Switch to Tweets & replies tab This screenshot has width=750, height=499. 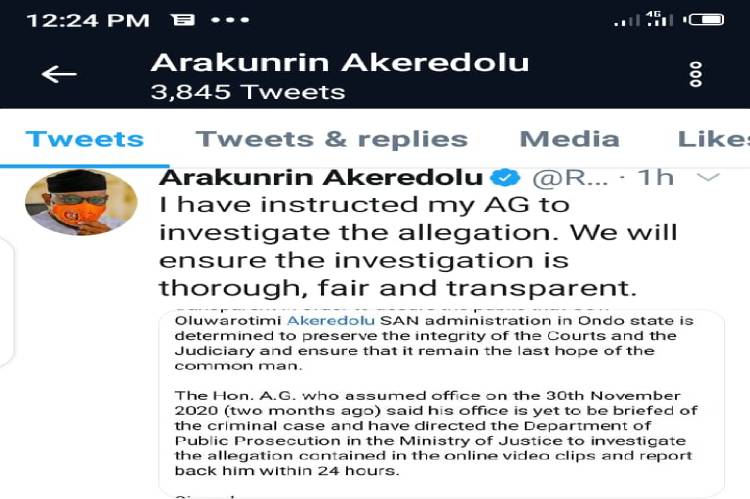click(331, 139)
